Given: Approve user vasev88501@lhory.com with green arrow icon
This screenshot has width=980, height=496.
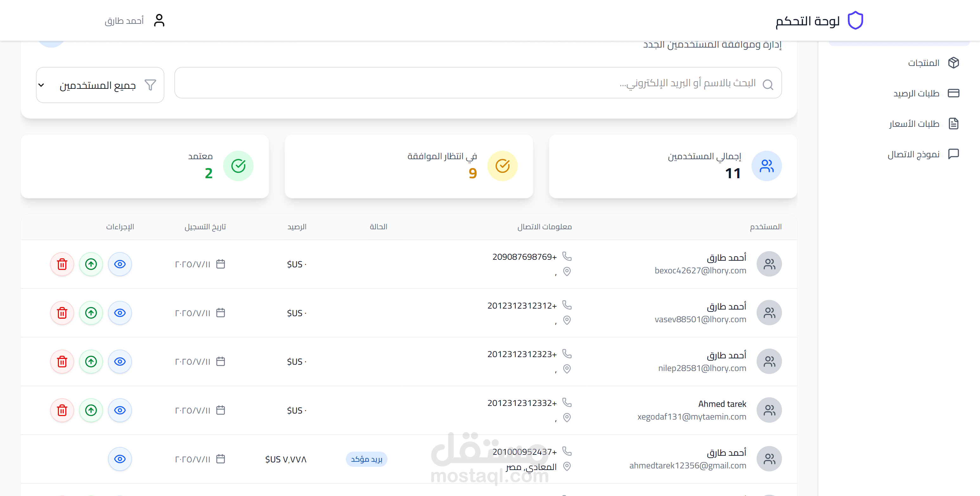Looking at the screenshot, I should coord(91,312).
